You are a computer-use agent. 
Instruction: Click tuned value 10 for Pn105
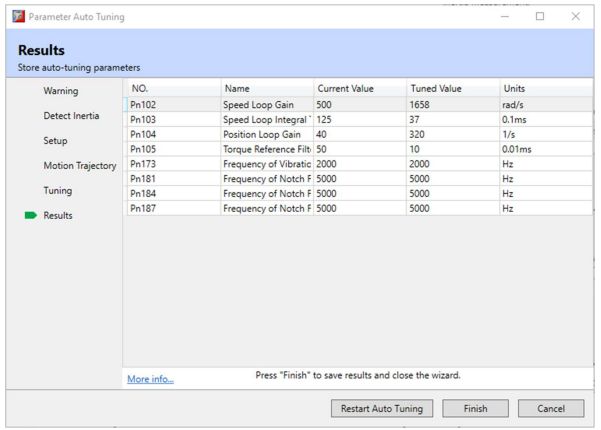(x=453, y=149)
